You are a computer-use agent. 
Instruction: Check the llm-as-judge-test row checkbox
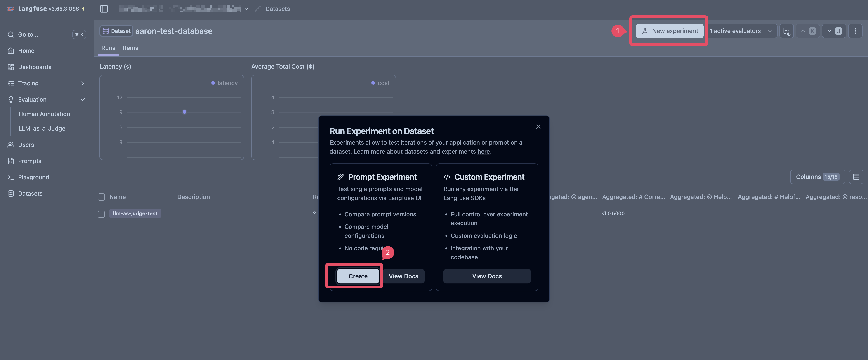(101, 214)
